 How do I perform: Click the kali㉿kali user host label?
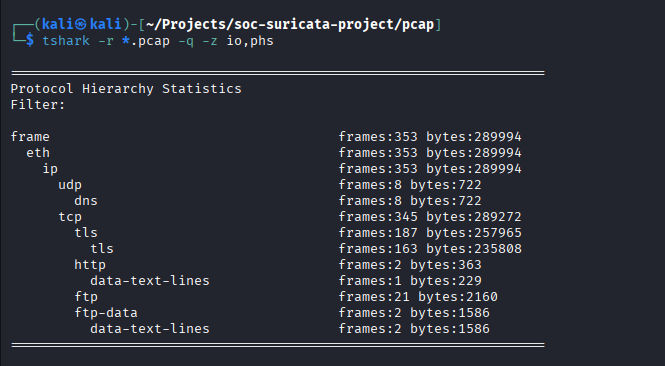[81, 24]
